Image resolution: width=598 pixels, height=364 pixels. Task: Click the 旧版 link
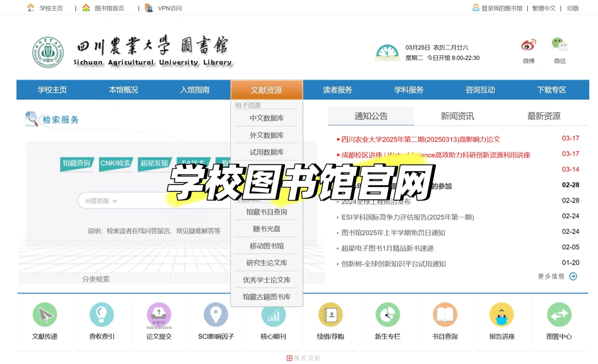point(573,8)
